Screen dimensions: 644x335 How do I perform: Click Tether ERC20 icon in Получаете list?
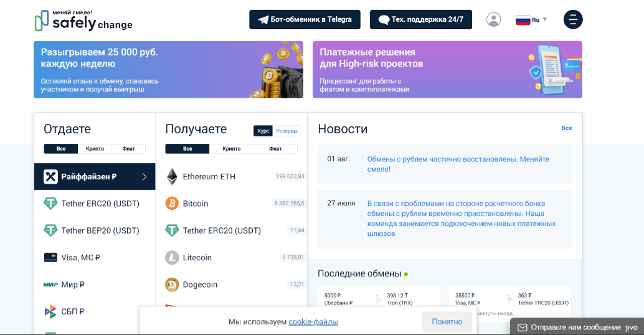(x=172, y=230)
